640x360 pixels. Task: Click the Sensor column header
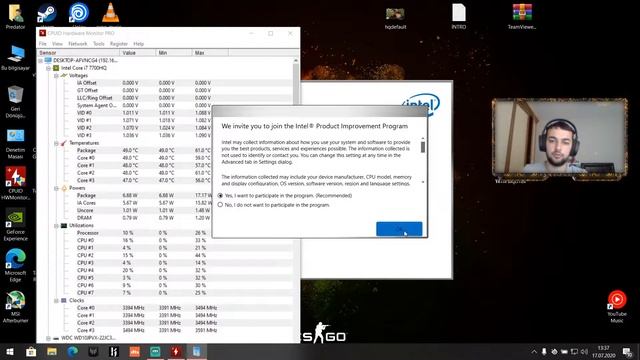coord(78,53)
